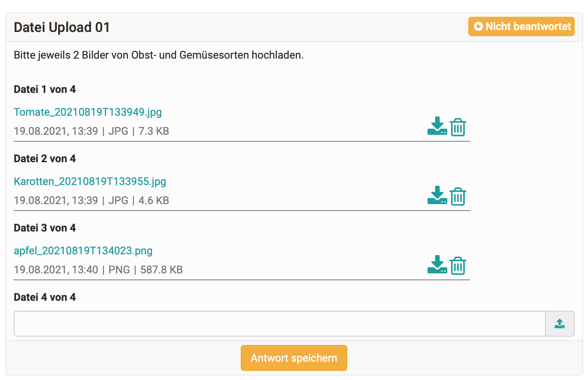588x380 pixels.
Task: Click the upload icon for Datei 4
Action: point(559,324)
